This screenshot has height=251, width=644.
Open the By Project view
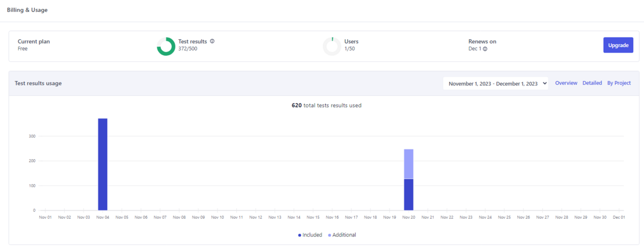pyautogui.click(x=619, y=83)
